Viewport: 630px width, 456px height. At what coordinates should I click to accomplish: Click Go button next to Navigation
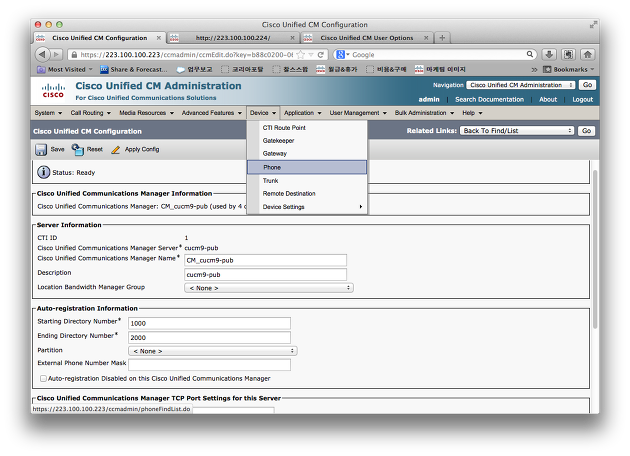pyautogui.click(x=587, y=85)
